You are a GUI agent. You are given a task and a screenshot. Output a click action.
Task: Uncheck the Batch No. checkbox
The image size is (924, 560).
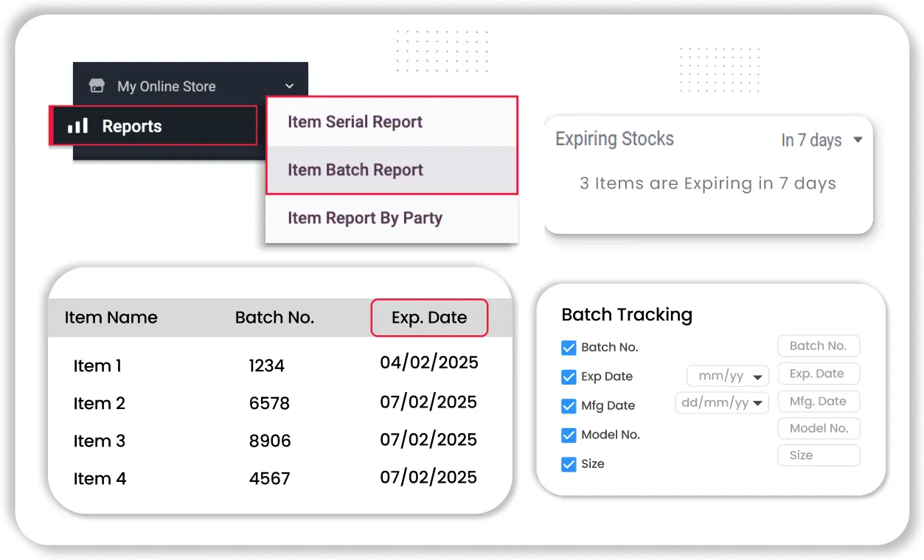point(569,348)
